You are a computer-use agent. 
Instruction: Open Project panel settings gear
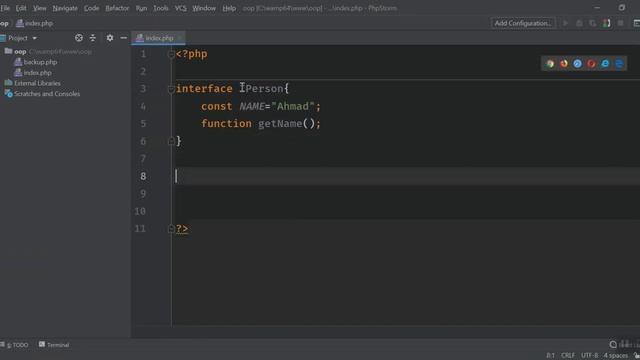[x=110, y=38]
